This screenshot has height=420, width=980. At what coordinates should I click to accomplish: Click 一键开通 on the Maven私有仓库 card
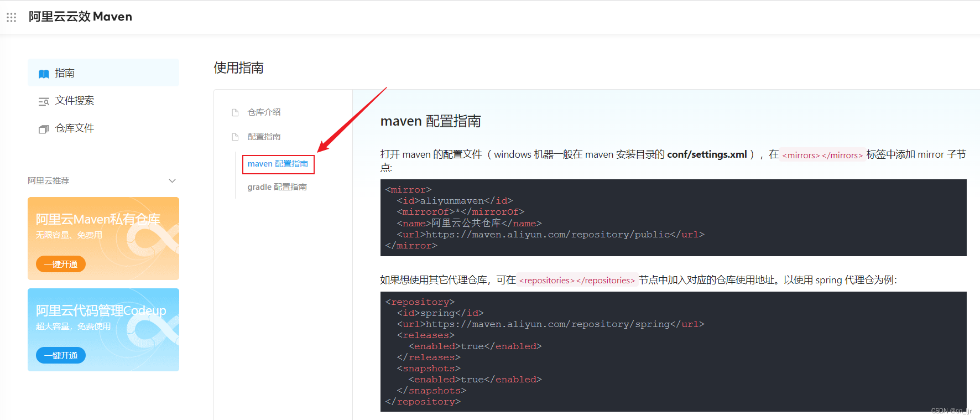coord(61,264)
